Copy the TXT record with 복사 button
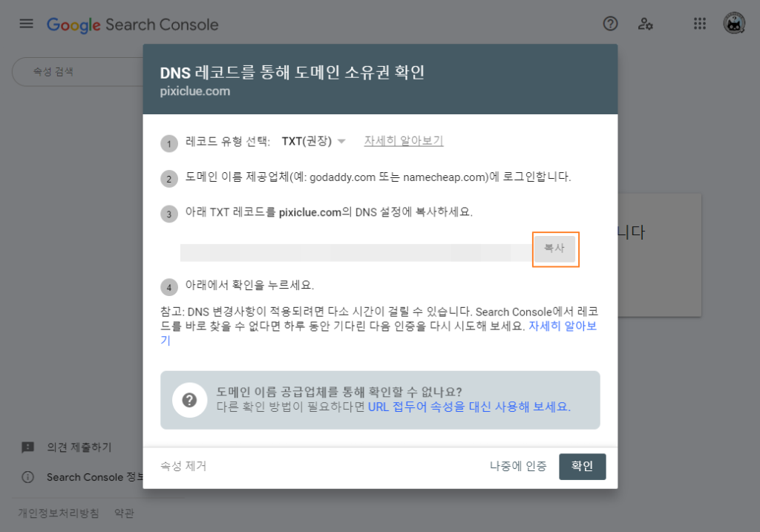The image size is (760, 532). (555, 248)
